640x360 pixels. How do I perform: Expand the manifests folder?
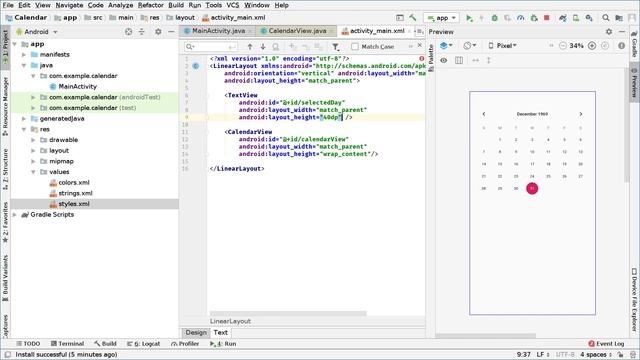pyautogui.click(x=24, y=54)
